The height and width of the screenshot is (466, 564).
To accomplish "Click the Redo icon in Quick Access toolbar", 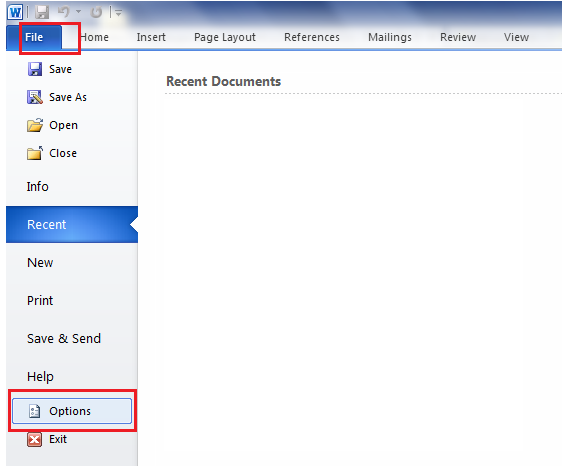I will tap(96, 13).
